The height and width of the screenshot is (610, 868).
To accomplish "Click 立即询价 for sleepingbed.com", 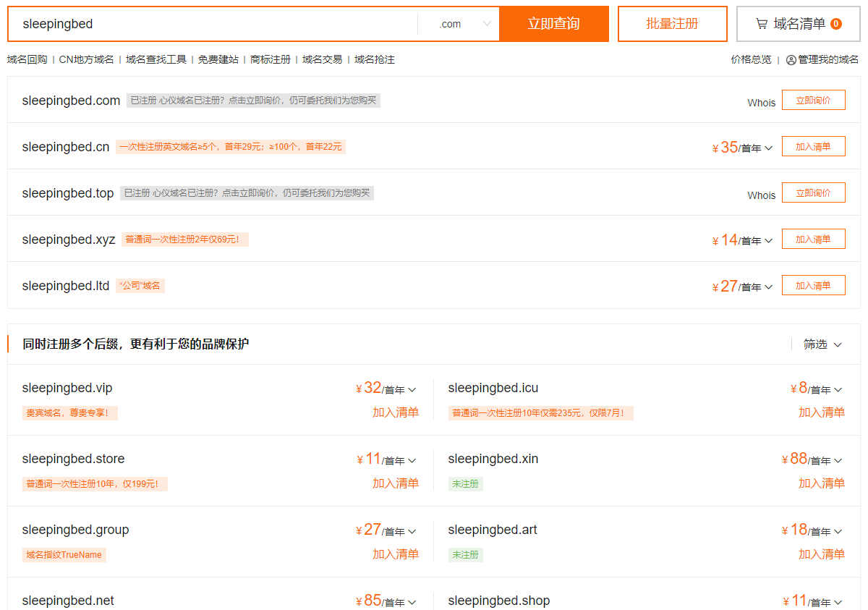I will (813, 101).
